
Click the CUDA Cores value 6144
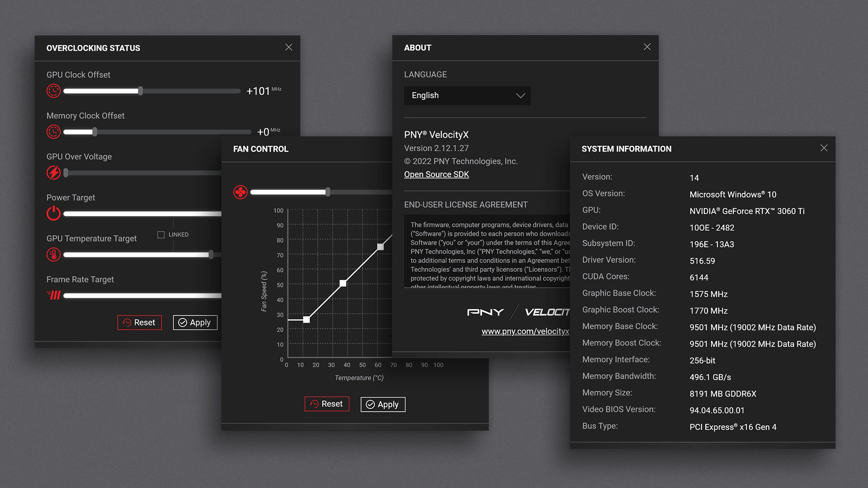[699, 277]
